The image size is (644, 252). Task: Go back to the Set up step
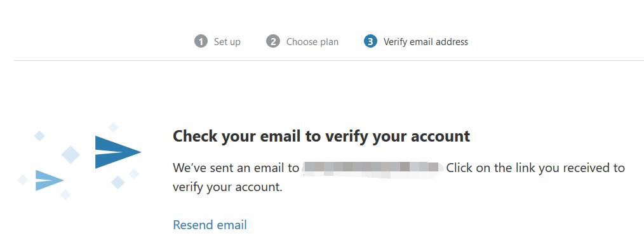point(227,42)
